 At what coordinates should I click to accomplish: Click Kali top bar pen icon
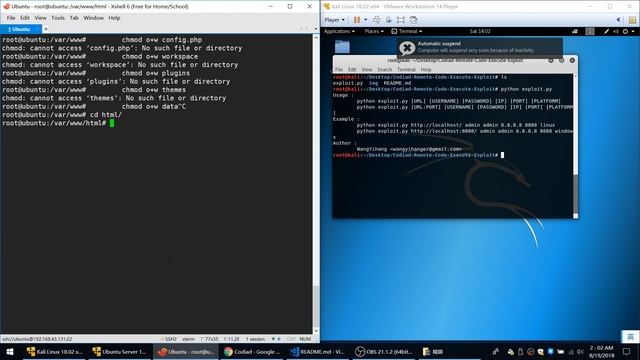point(607,31)
